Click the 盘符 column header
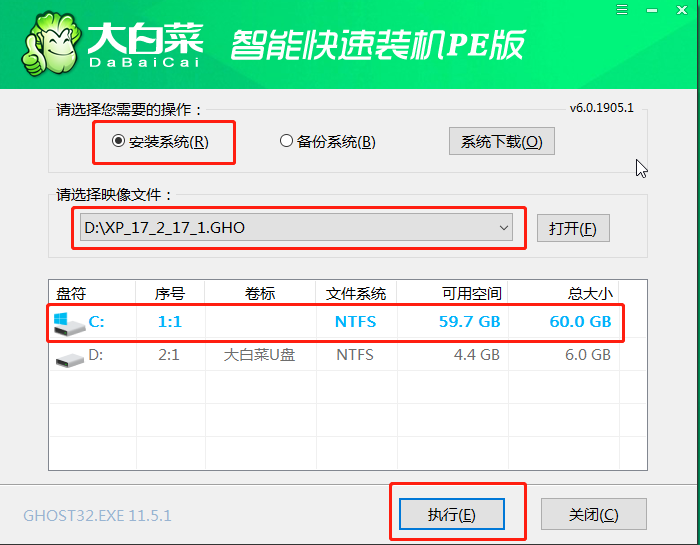The image size is (700, 545). coord(72,294)
